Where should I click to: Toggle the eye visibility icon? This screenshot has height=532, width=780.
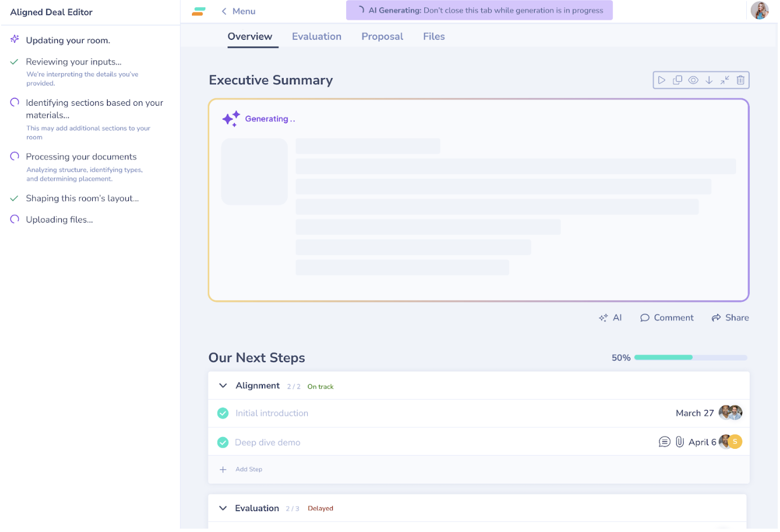click(693, 80)
